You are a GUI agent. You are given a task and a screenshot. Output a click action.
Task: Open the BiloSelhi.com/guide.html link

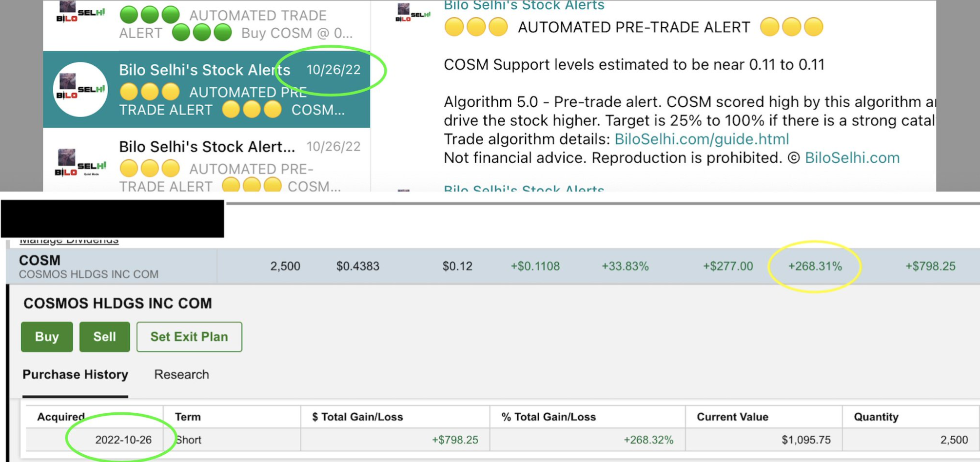click(x=701, y=139)
